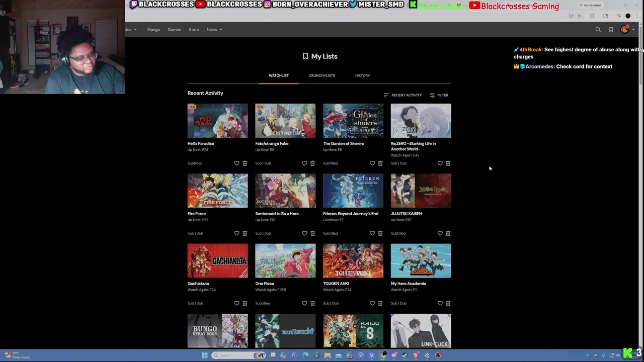The height and width of the screenshot is (362, 644).
Task: Switch to the Watchlist tab
Action: (x=279, y=75)
